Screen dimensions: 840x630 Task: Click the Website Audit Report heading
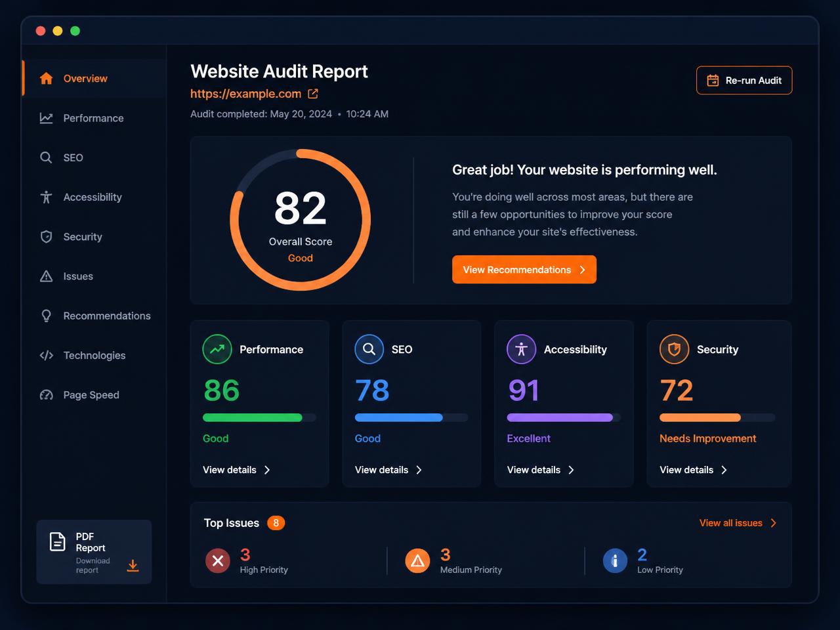point(279,71)
